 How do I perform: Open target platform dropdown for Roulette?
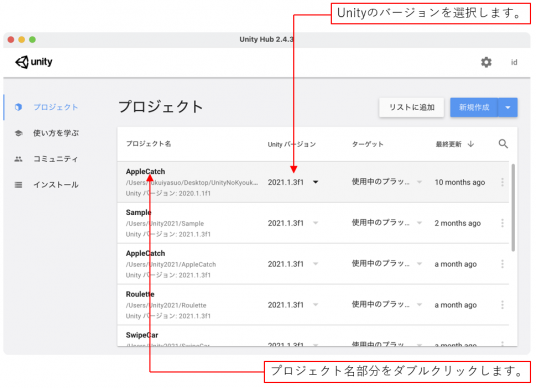pyautogui.click(x=419, y=305)
